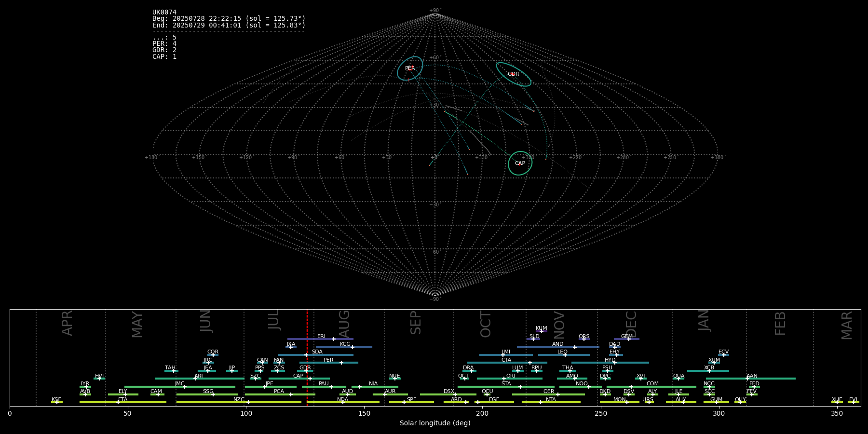
Task: Click the PER radiant ellipse on sky map
Action: [x=410, y=68]
